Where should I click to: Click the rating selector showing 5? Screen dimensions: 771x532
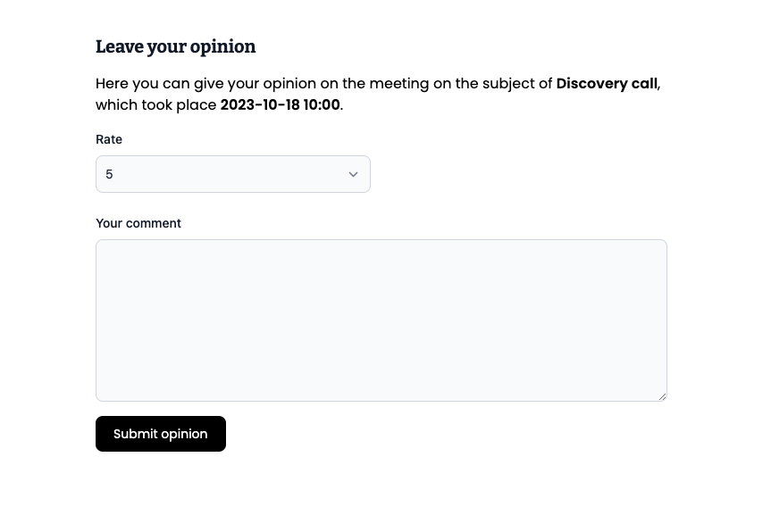pyautogui.click(x=232, y=174)
